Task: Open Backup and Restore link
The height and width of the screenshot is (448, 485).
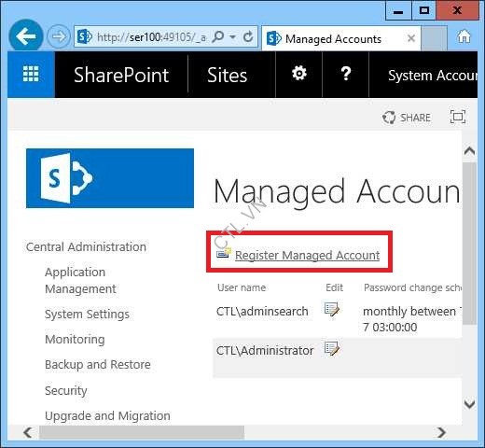Action: point(98,364)
